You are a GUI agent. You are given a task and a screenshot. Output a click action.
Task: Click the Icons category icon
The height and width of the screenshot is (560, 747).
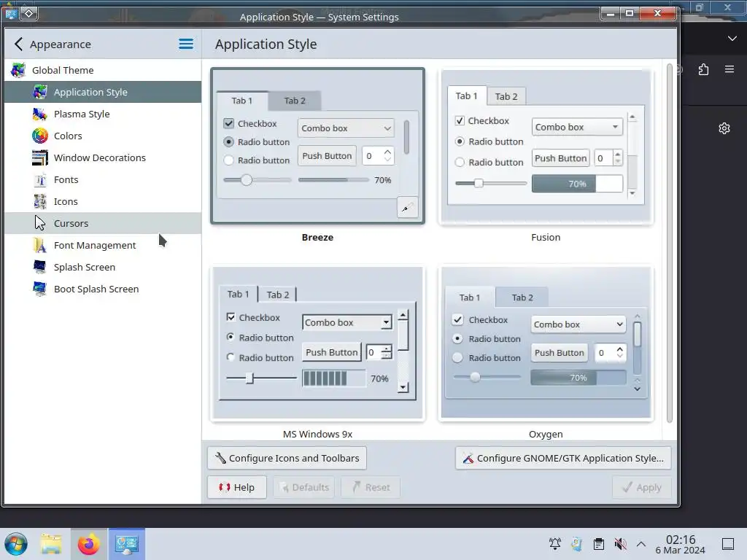click(x=40, y=201)
